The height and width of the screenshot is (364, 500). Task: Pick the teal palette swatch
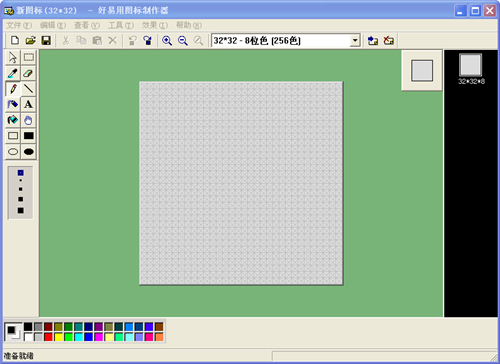[79, 327]
